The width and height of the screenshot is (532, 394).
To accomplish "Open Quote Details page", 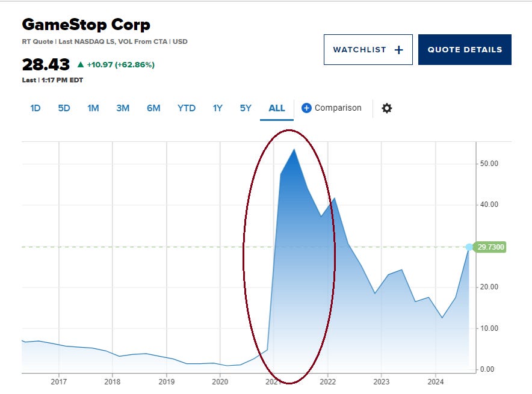I will click(x=465, y=50).
